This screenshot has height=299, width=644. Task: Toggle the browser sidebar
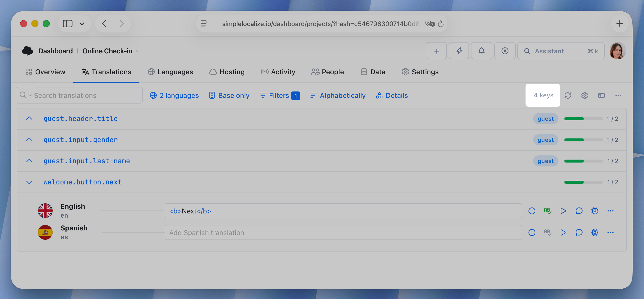coord(68,24)
